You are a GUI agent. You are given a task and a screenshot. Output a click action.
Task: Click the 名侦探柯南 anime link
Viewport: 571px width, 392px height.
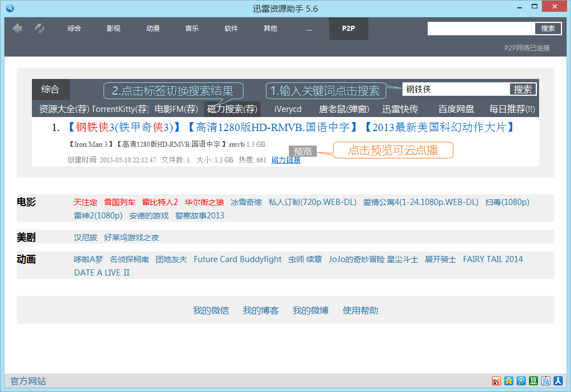[129, 259]
